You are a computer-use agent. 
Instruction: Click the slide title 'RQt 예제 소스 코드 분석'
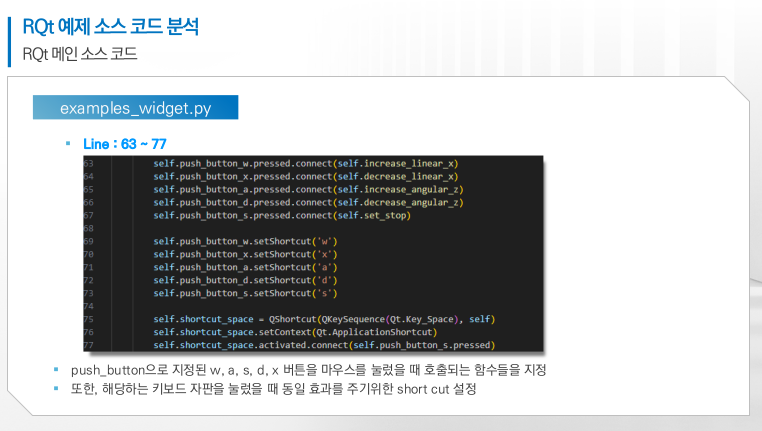tap(111, 27)
